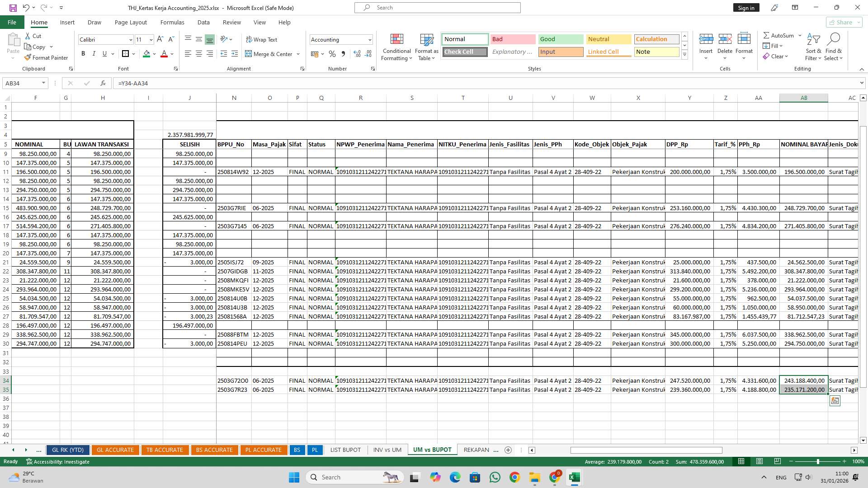Click the Percent Style icon
This screenshot has width=868, height=488.
[332, 54]
